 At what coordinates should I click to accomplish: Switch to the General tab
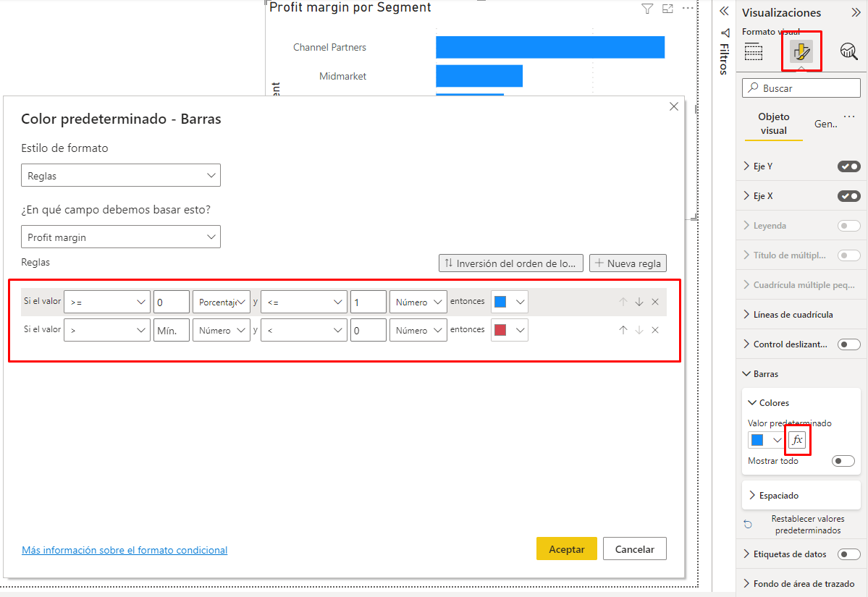click(825, 124)
